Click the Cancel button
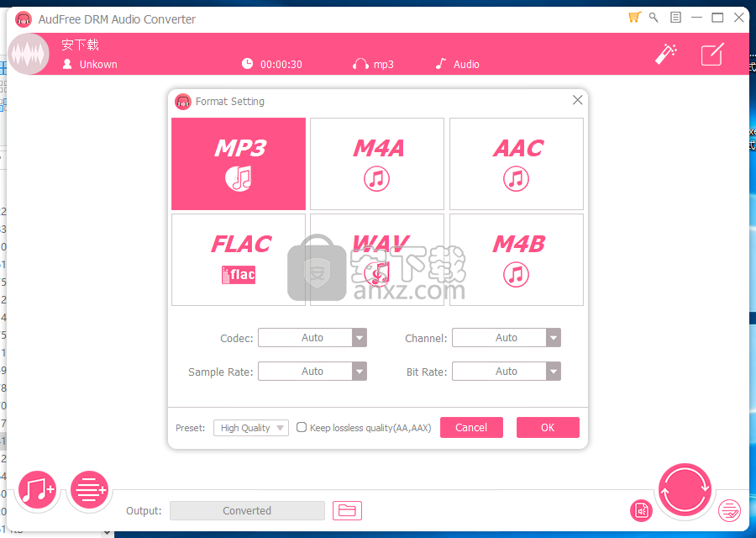756x538 pixels. click(x=471, y=428)
